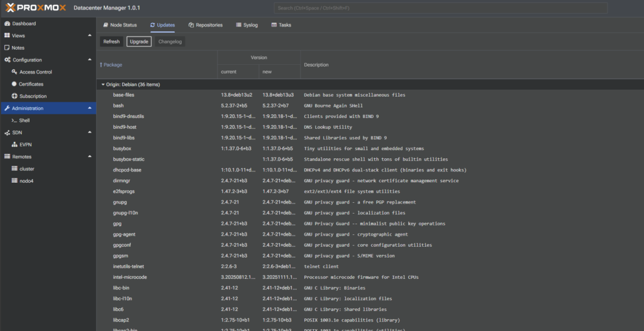Viewport: 644px width, 331px height.
Task: Click the Administration wrench icon
Action: (x=7, y=108)
